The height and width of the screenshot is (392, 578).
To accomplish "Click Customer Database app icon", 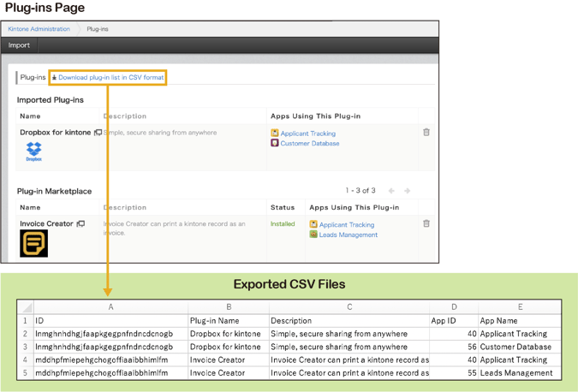I will (275, 143).
